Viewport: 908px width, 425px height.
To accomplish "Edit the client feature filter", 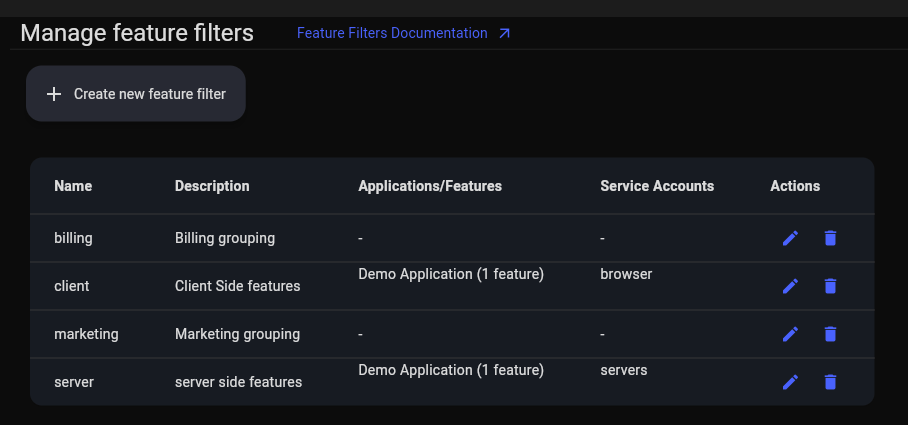I will coord(790,286).
